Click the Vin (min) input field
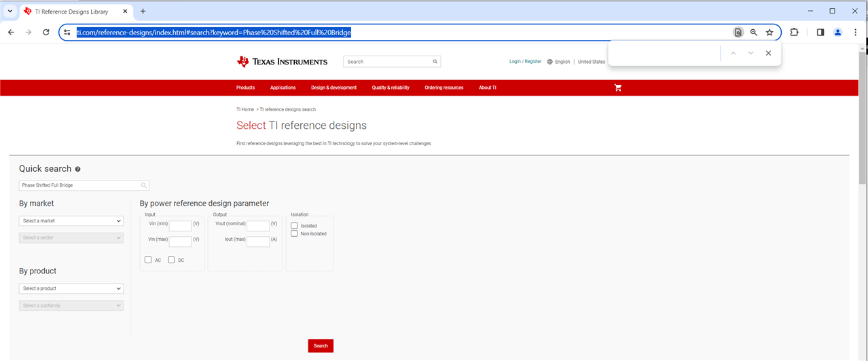The image size is (868, 361). [x=180, y=226]
